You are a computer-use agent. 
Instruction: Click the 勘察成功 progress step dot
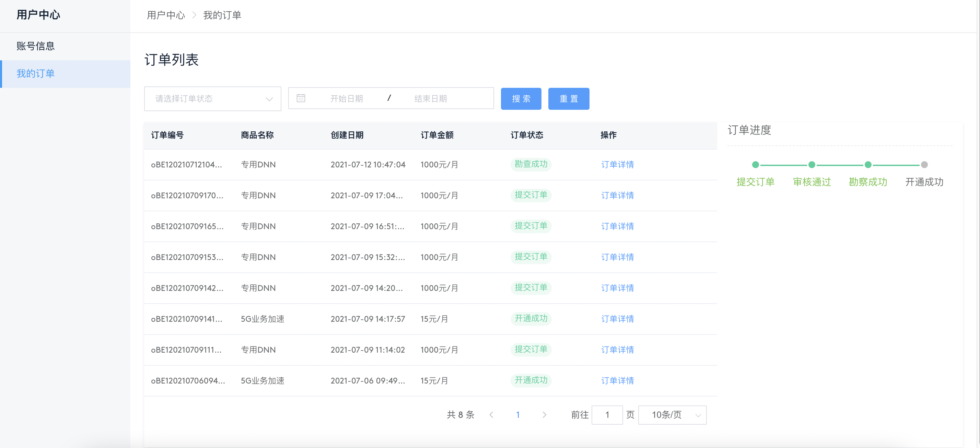(x=868, y=165)
